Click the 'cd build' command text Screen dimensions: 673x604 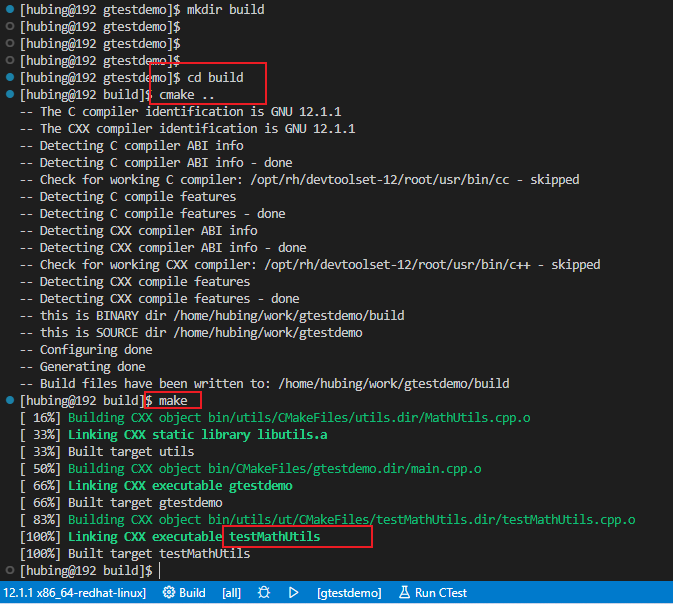[x=215, y=78]
